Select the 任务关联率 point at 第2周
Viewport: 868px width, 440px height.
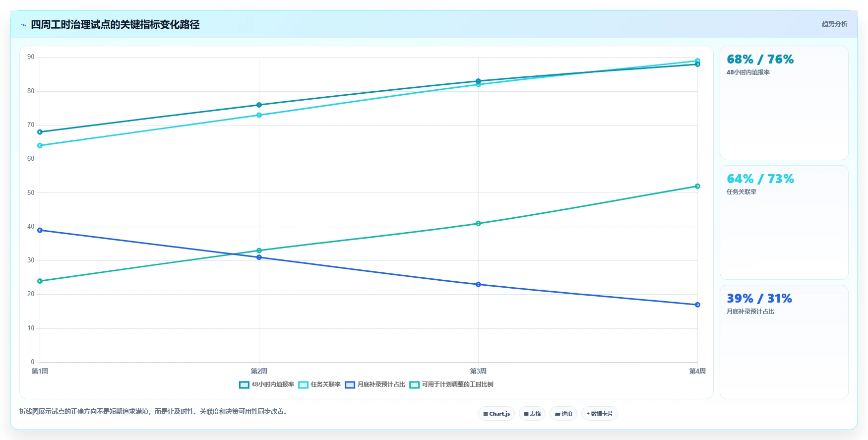pyautogui.click(x=259, y=115)
